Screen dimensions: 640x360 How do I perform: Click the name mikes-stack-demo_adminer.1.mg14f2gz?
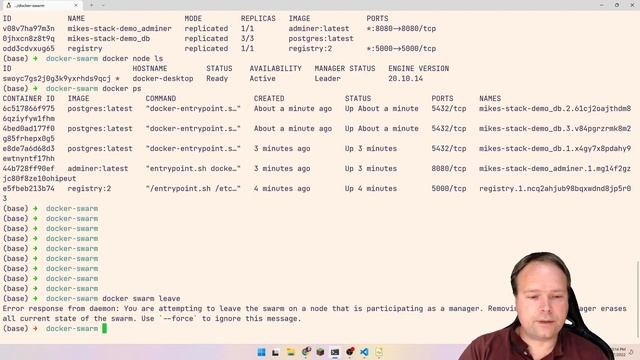(x=555, y=169)
